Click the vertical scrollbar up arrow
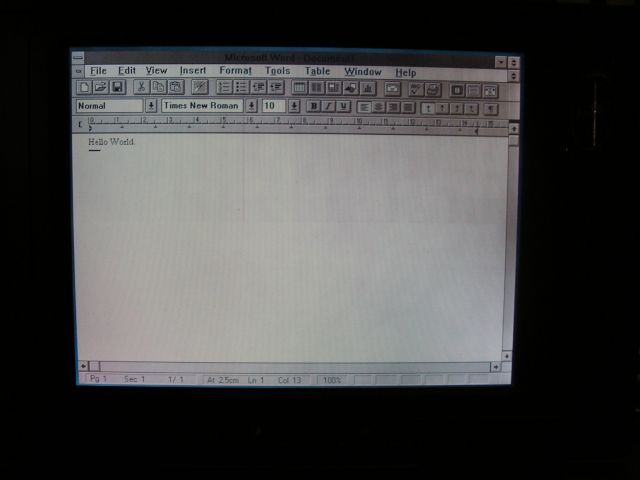This screenshot has width=640, height=480. (x=514, y=129)
